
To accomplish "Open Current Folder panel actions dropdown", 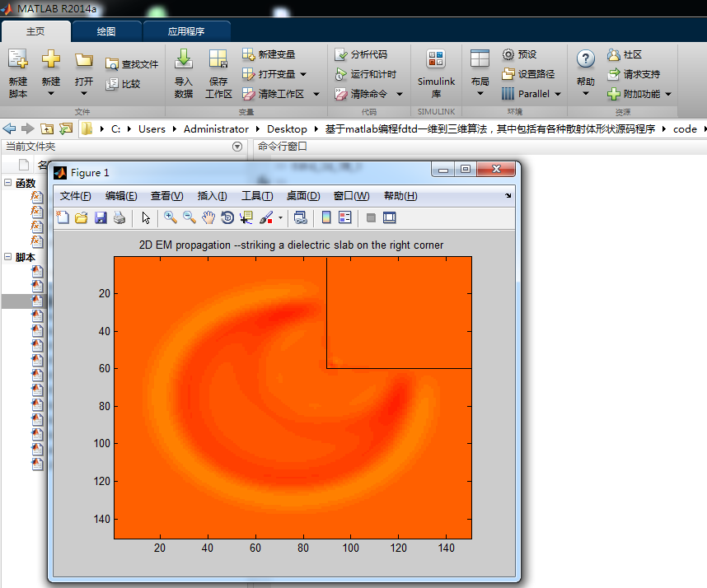I will pyautogui.click(x=237, y=147).
